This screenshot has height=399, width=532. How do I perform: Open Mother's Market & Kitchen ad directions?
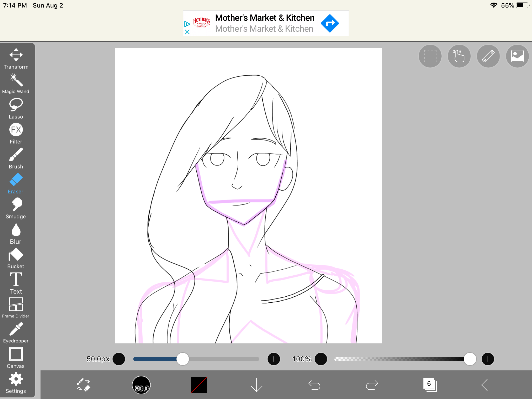(x=330, y=23)
